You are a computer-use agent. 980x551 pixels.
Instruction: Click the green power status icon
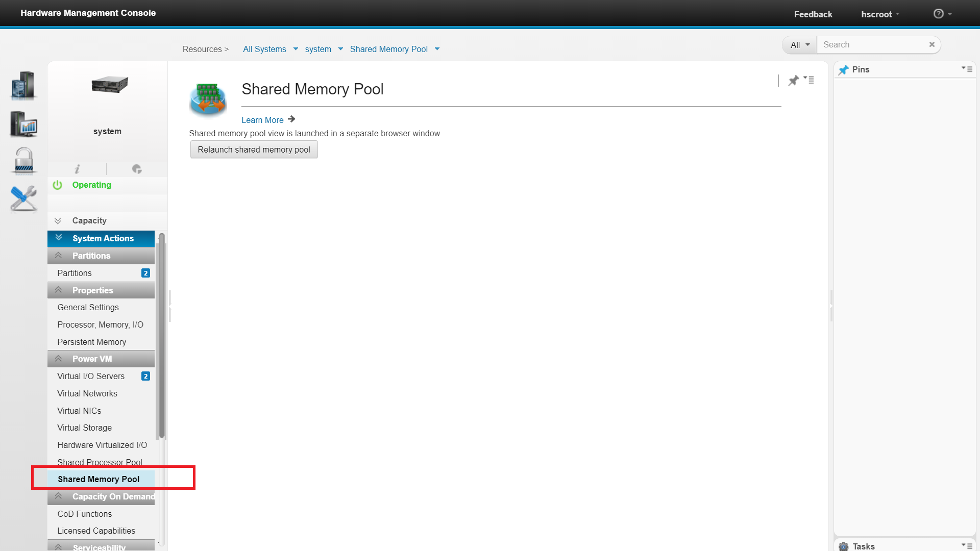[x=57, y=185]
